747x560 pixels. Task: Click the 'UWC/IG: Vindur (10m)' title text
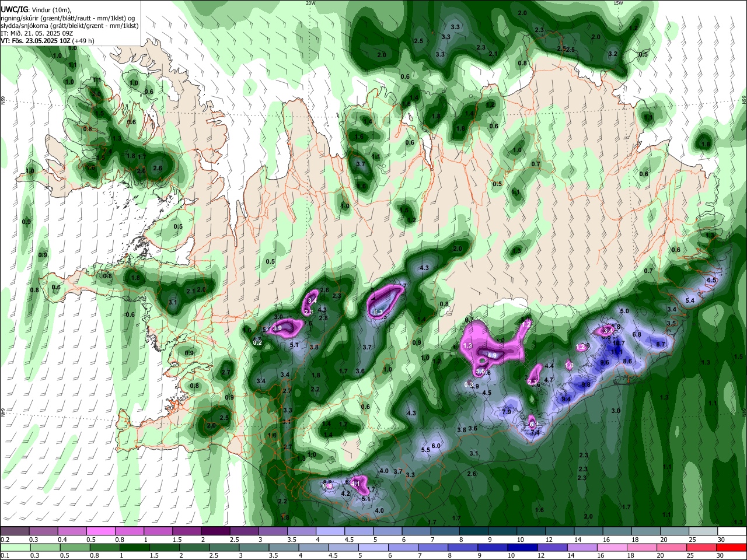pos(36,10)
